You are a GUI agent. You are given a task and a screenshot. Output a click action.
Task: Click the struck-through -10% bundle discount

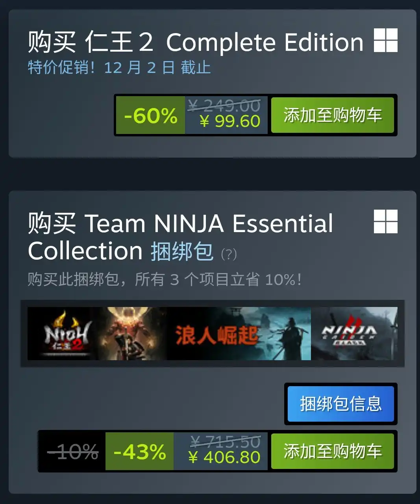pos(72,452)
